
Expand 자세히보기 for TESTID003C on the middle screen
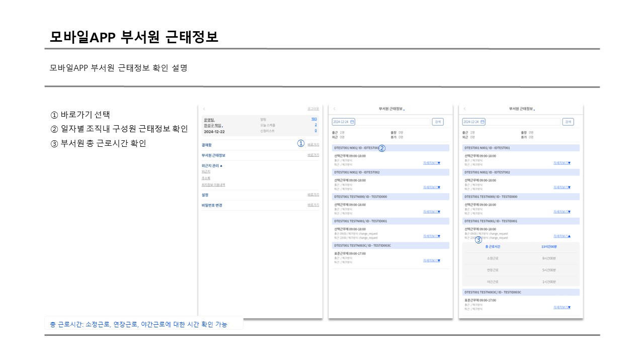(432, 260)
